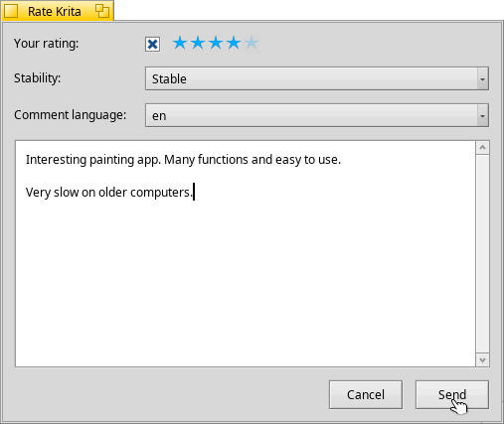Click the comment scrollbar track
Screen dimensions: 504x424
[x=482, y=253]
